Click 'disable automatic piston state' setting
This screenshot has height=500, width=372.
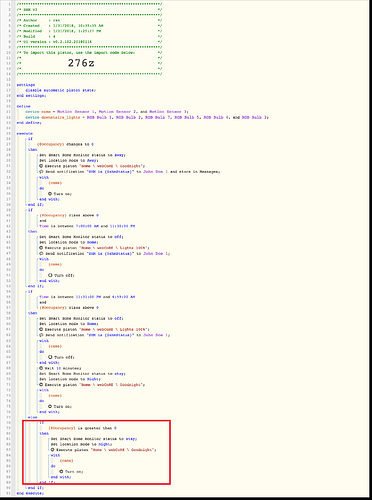coord(60,90)
